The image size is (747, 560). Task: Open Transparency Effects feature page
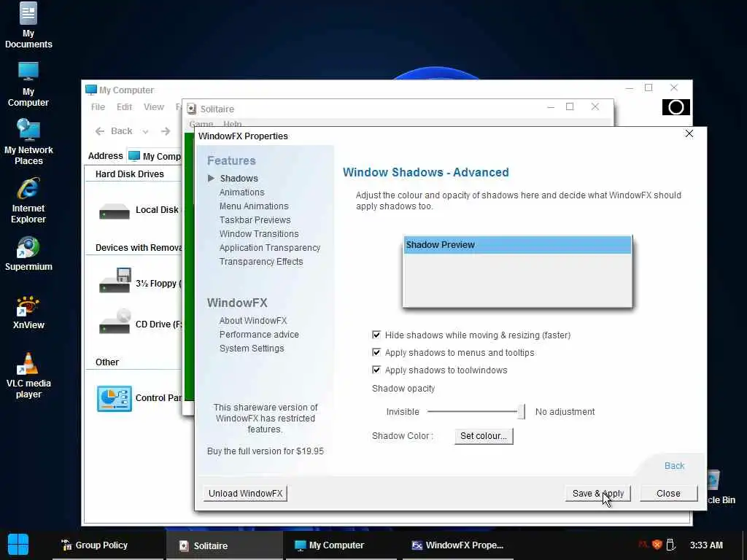point(261,262)
